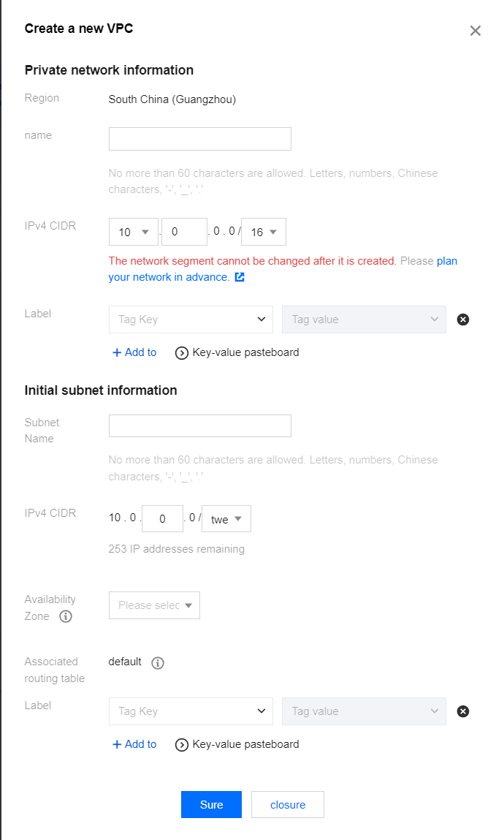Open the VPC Tag Key dropdown
The width and height of the screenshot is (504, 840).
click(191, 319)
